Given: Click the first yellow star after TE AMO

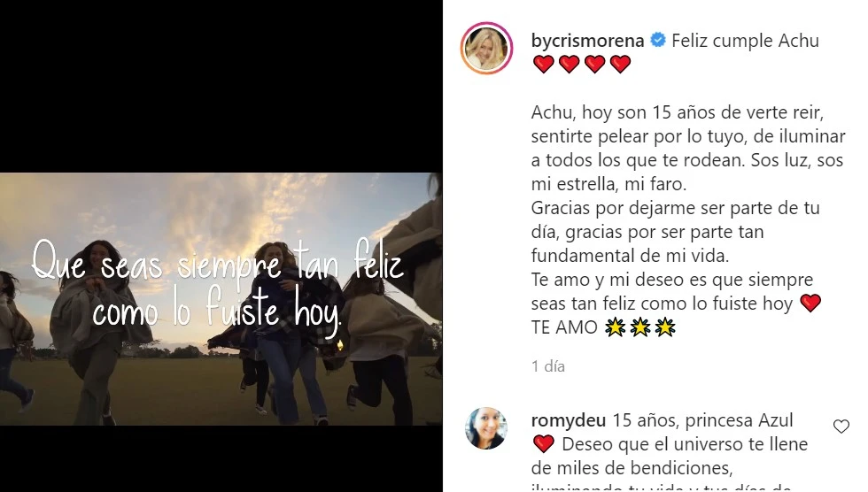Looking at the screenshot, I should [x=615, y=327].
